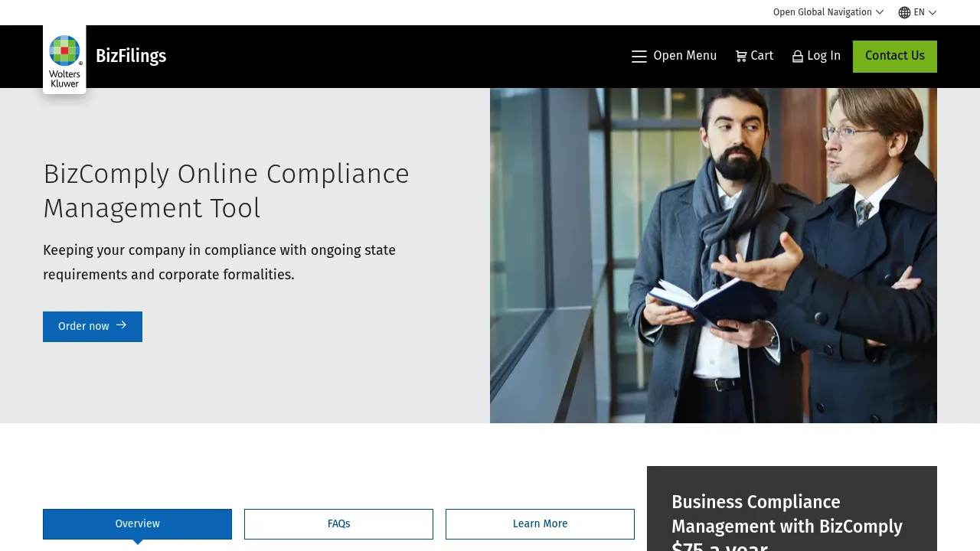Click the Cart text link
The image size is (980, 551).
[762, 56]
